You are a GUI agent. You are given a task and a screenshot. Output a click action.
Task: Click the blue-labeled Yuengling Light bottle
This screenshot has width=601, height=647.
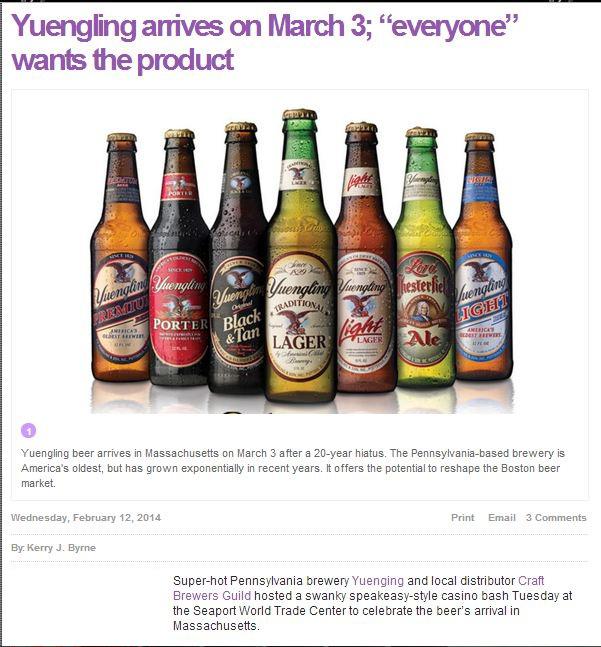[x=482, y=258]
